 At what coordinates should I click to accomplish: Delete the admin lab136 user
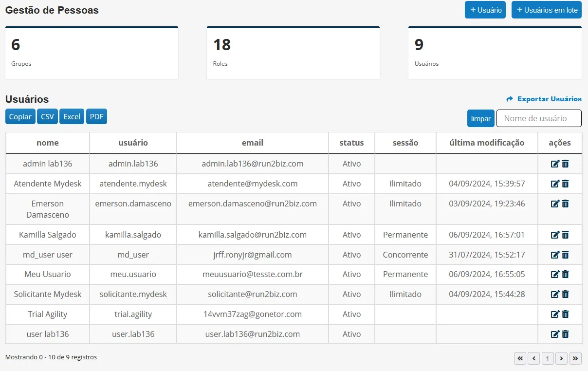click(x=565, y=164)
